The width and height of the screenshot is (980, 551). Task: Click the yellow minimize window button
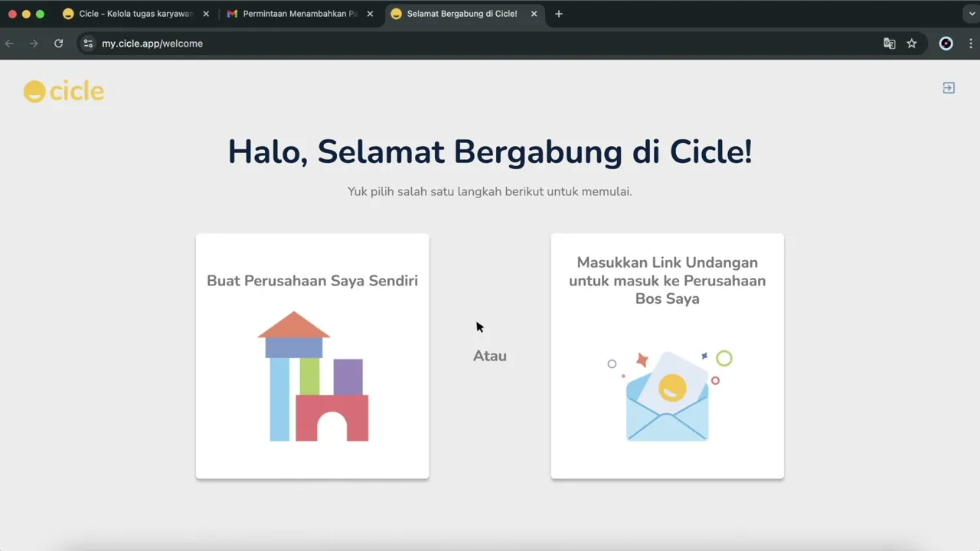[26, 14]
